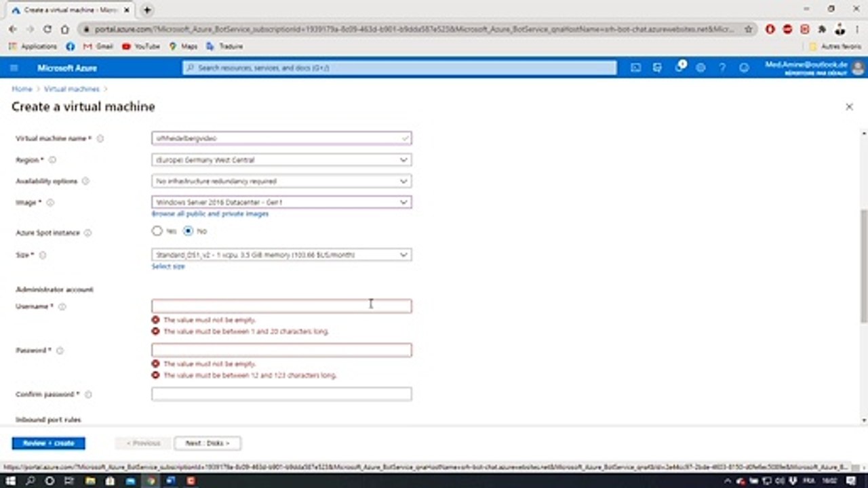Show info tooltip for Confirm password
Viewport: 868px width, 488px height.
tap(88, 394)
